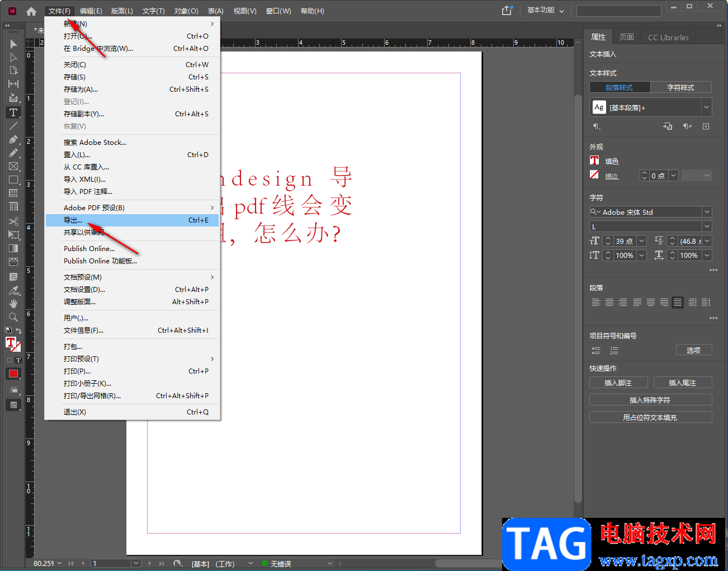Image resolution: width=728 pixels, height=571 pixels.
Task: Open the font style L dropdown
Action: pos(707,226)
